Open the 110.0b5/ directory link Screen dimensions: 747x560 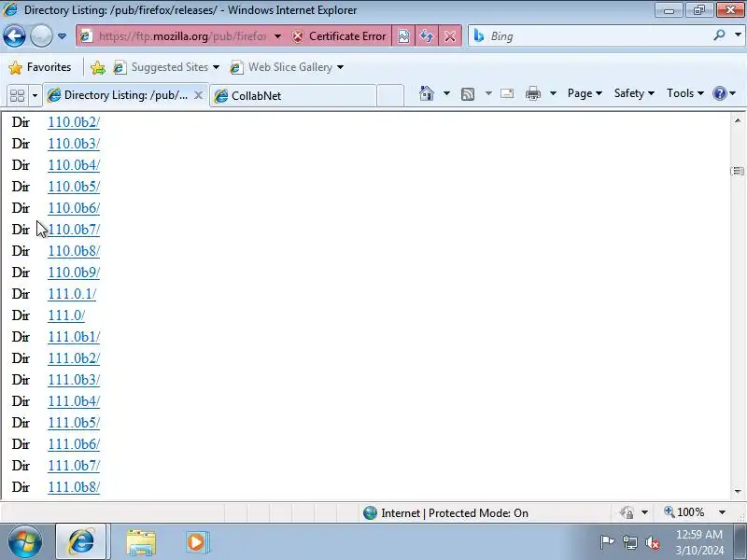tap(74, 187)
